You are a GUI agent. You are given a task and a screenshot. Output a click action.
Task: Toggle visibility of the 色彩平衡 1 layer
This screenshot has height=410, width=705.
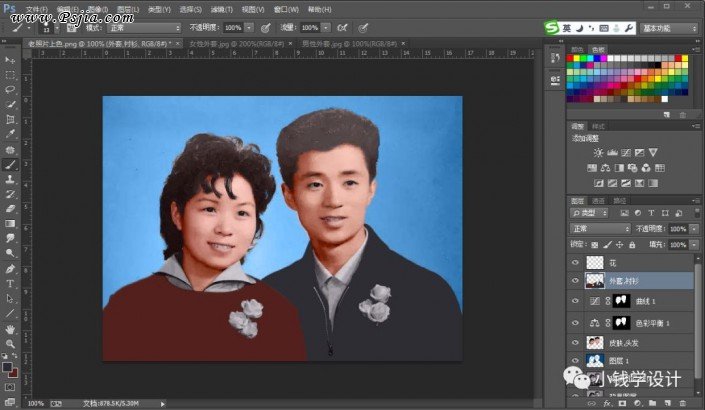coord(575,322)
